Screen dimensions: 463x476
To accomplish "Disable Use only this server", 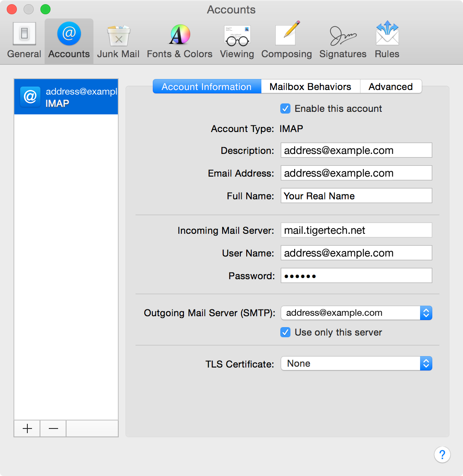I will pos(285,332).
